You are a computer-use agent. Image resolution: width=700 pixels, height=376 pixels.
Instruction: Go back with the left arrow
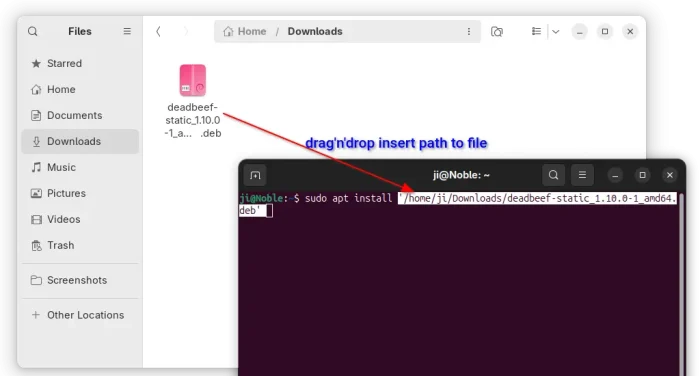click(x=158, y=31)
